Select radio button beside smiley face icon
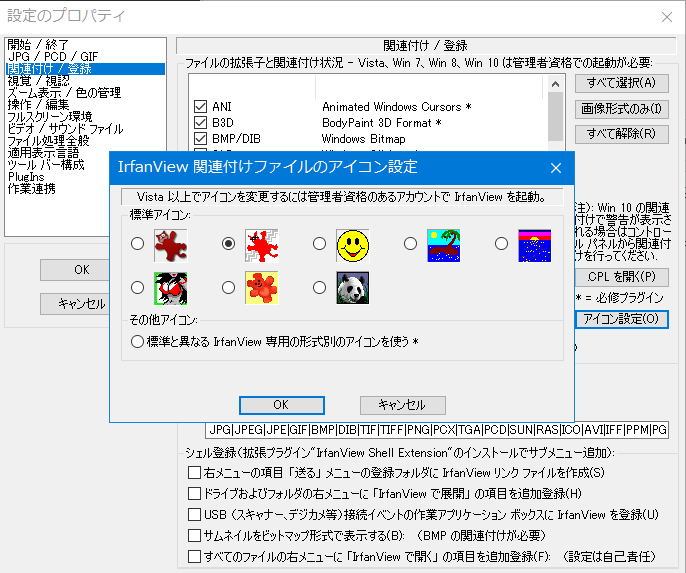686x573 pixels. tap(319, 244)
